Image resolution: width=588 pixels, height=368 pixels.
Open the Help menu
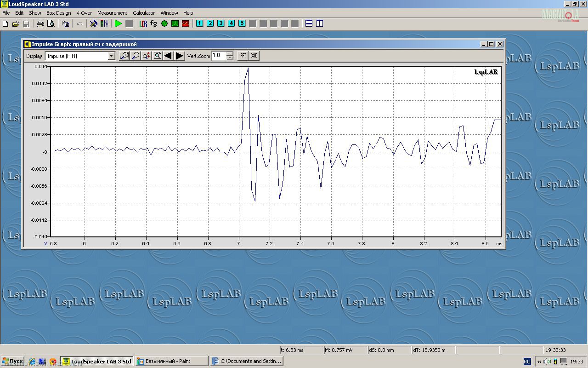(188, 13)
